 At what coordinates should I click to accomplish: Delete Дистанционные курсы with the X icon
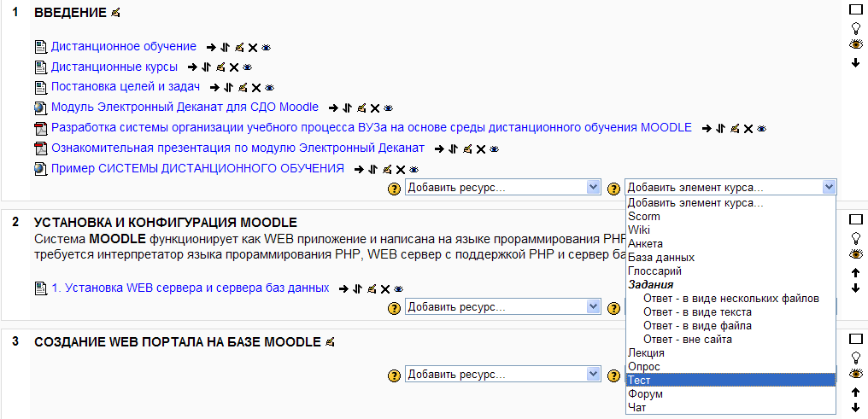point(233,67)
